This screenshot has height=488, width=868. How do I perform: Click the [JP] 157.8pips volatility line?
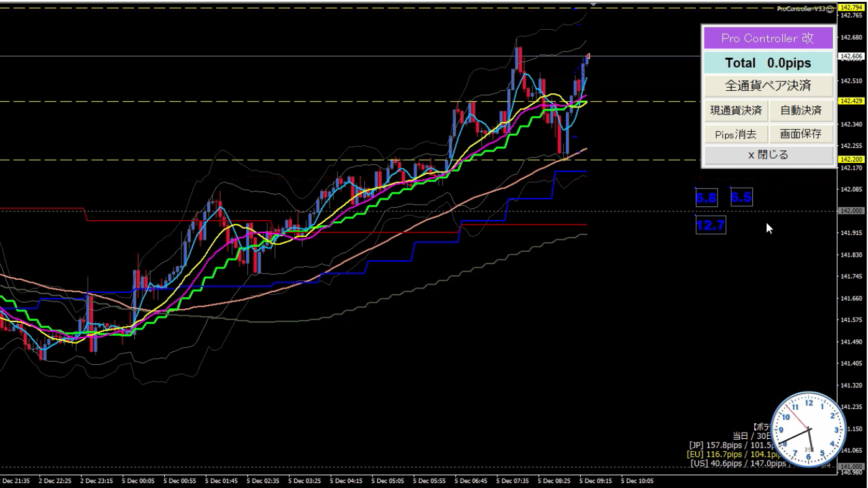tap(731, 445)
